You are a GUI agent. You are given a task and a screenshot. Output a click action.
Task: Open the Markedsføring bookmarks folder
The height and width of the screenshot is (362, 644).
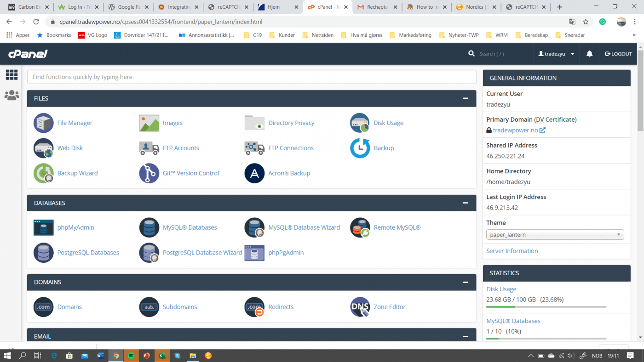(x=410, y=35)
